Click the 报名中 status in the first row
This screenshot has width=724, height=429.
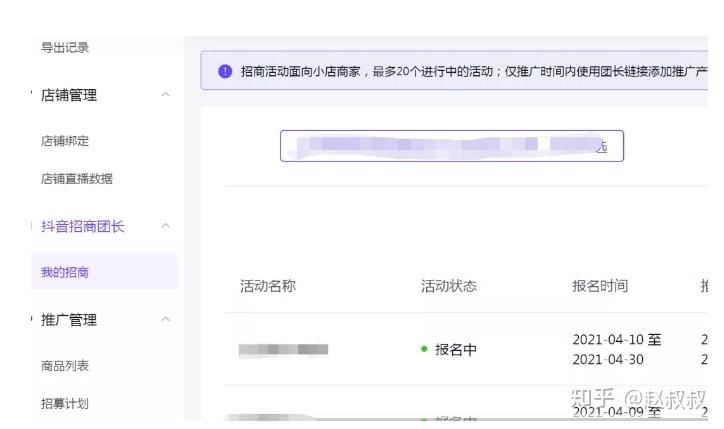click(x=456, y=350)
